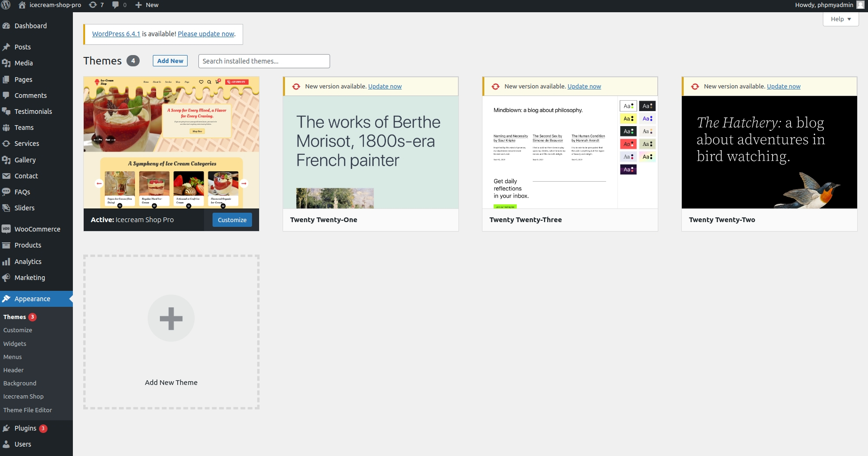Click the red Themes update count badge

(32, 317)
